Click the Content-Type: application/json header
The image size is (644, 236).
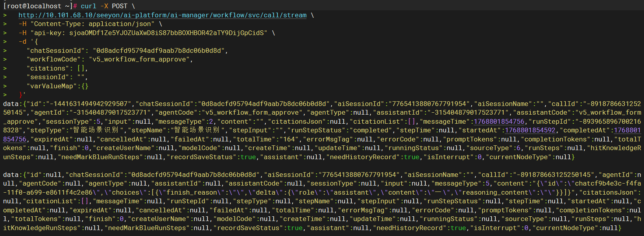pyautogui.click(x=92, y=24)
